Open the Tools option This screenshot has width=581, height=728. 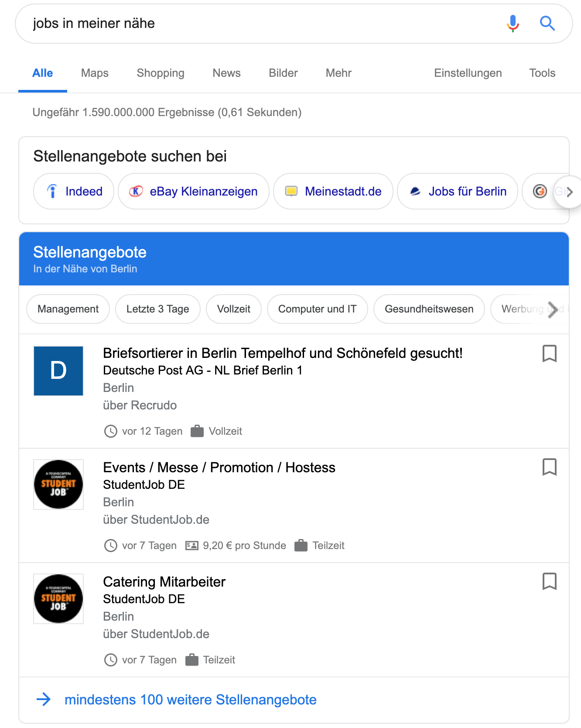542,73
